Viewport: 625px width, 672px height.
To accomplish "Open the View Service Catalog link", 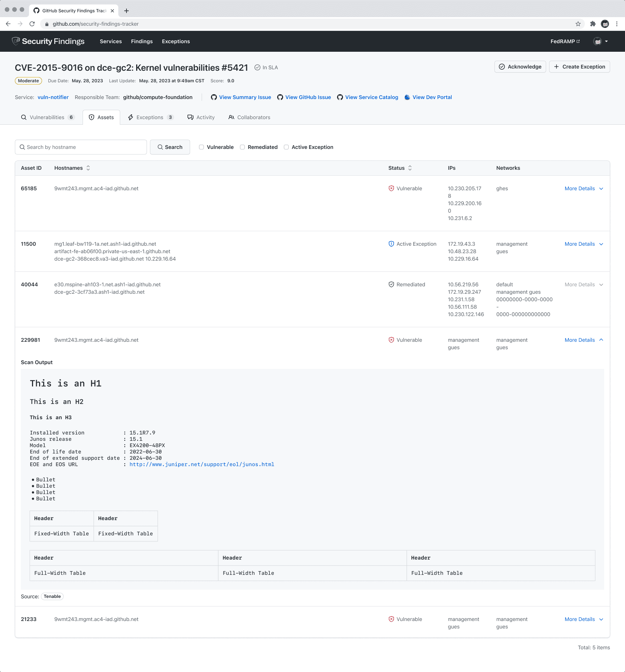I will click(x=368, y=97).
